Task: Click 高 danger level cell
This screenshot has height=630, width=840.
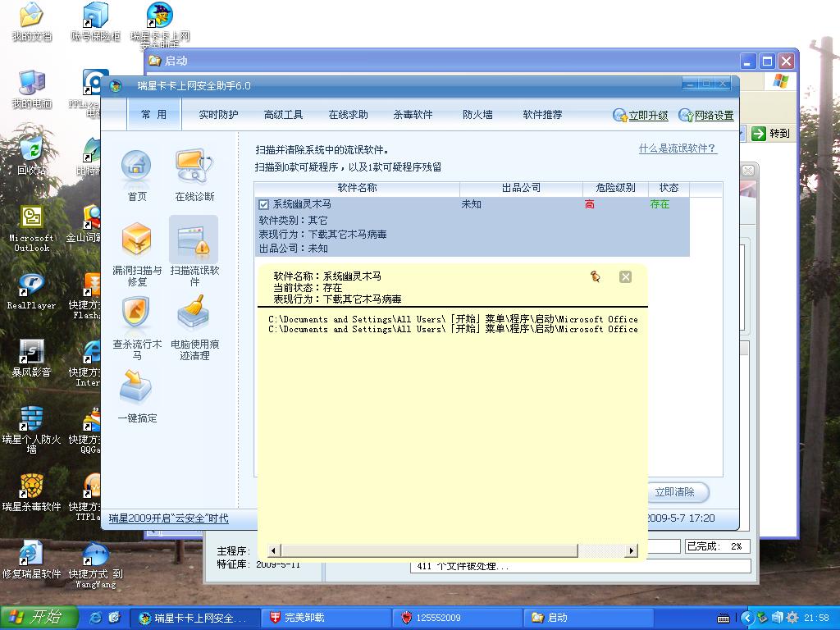Action: click(x=589, y=204)
